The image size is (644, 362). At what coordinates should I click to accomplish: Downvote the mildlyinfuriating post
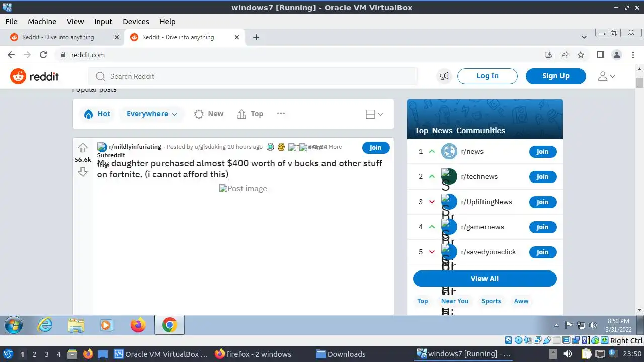83,172
